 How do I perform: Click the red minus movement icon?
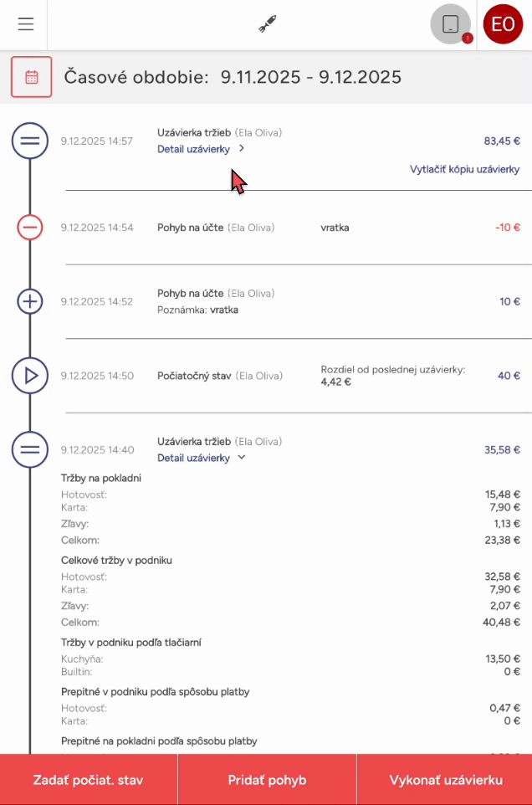pyautogui.click(x=30, y=227)
